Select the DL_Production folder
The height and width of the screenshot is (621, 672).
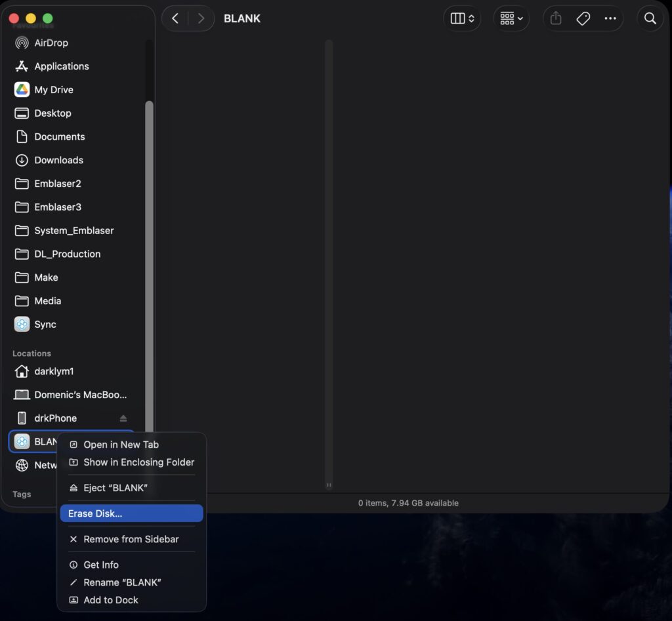click(x=67, y=254)
